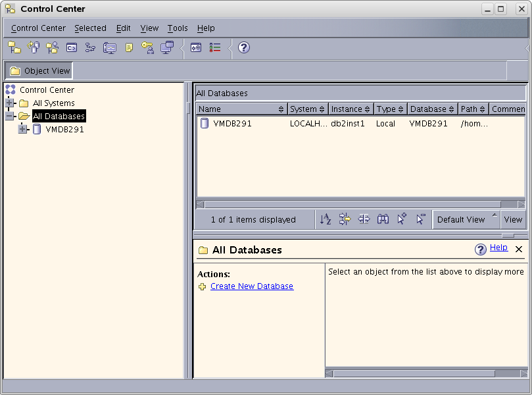Click the Select All cursor-plus icon

tap(402, 219)
